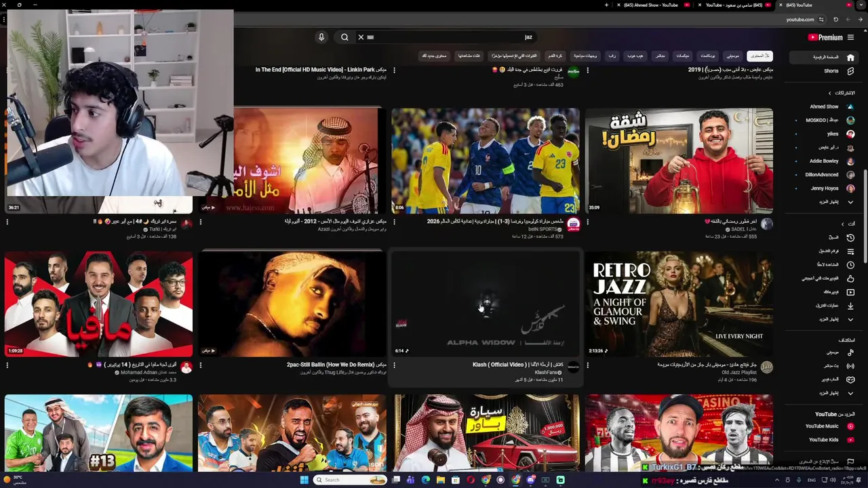
Task: Open the You section header chevron
Action: 843,224
